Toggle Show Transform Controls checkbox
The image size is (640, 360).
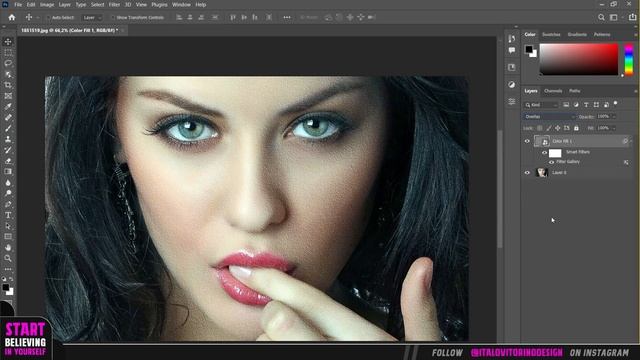pos(113,18)
